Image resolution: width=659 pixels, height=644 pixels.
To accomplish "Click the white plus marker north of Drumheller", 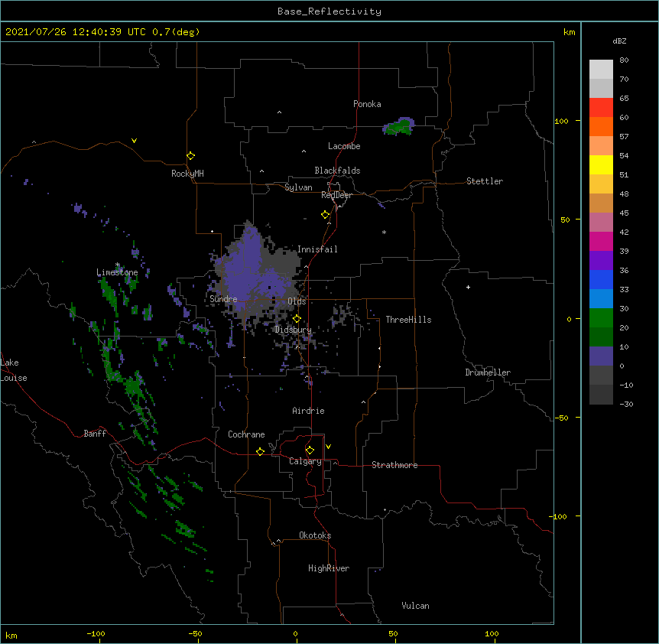I will 468,287.
